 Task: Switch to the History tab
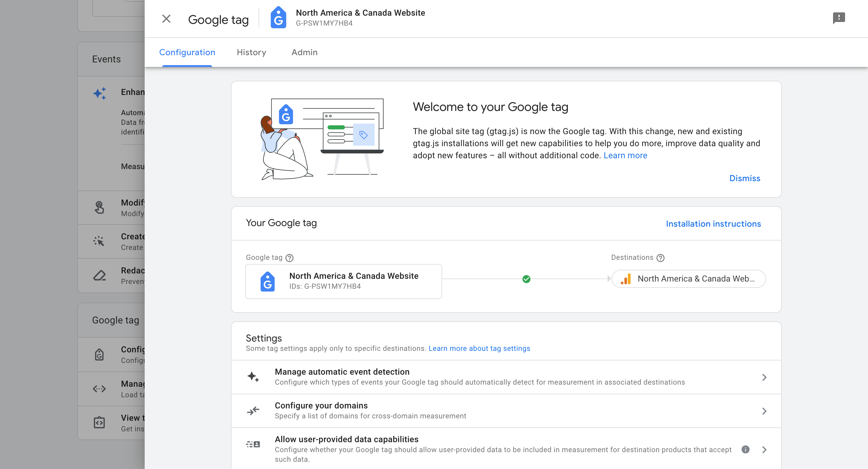coord(251,52)
